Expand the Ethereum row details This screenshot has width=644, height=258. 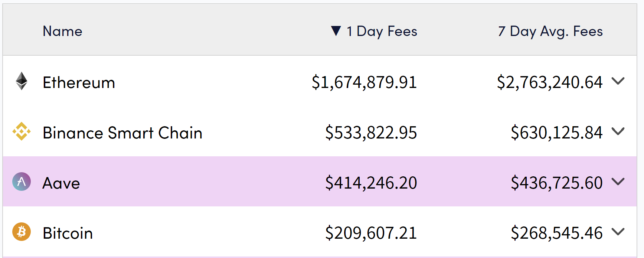tap(618, 81)
